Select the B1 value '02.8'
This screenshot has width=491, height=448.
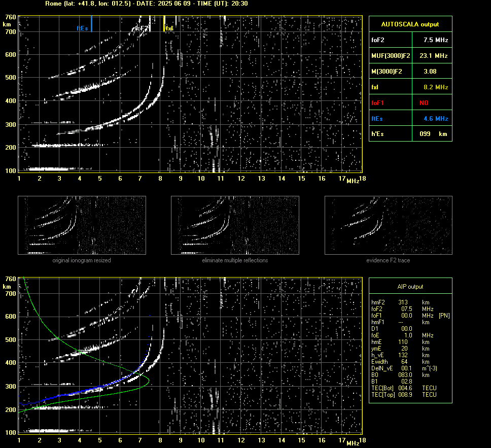pyautogui.click(x=407, y=381)
